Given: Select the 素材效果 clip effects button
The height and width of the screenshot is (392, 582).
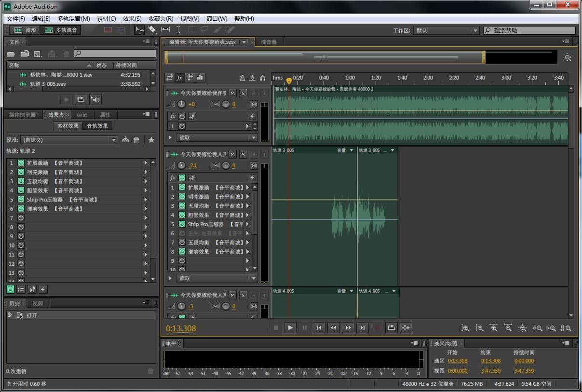Looking at the screenshot, I should [68, 126].
